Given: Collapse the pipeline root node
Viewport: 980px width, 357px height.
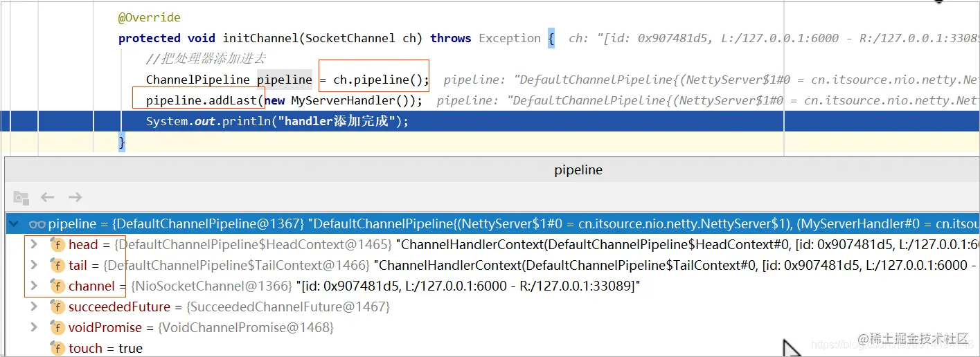Looking at the screenshot, I should [x=15, y=223].
